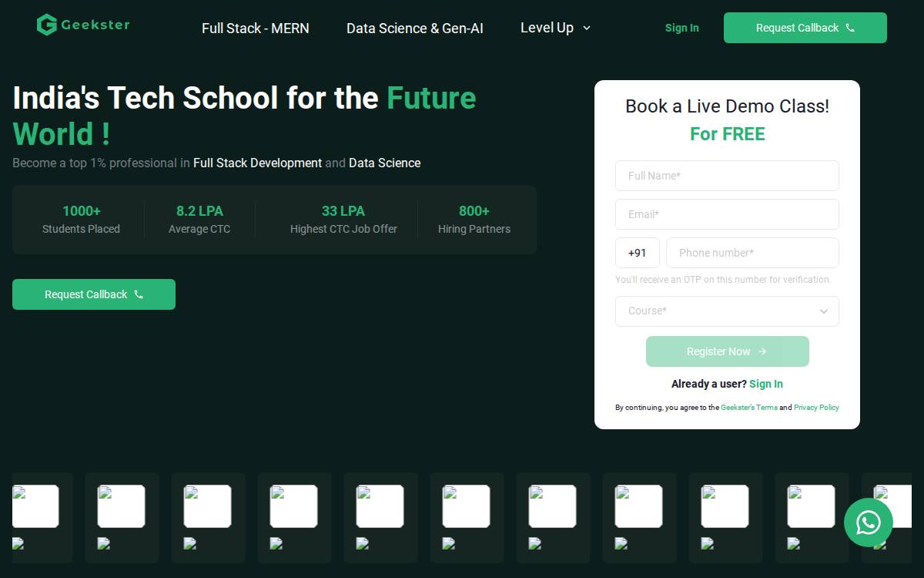Click the +91 country code box
This screenshot has height=578, width=924.
click(x=638, y=253)
